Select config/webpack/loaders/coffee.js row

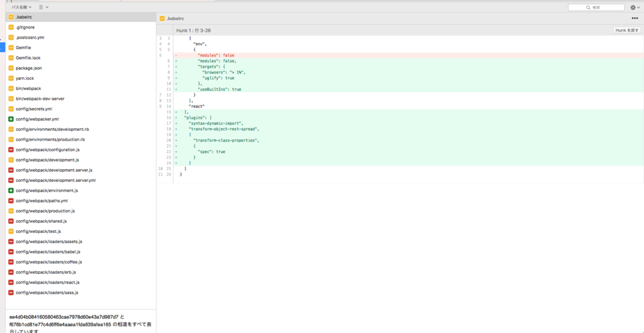pos(81,262)
